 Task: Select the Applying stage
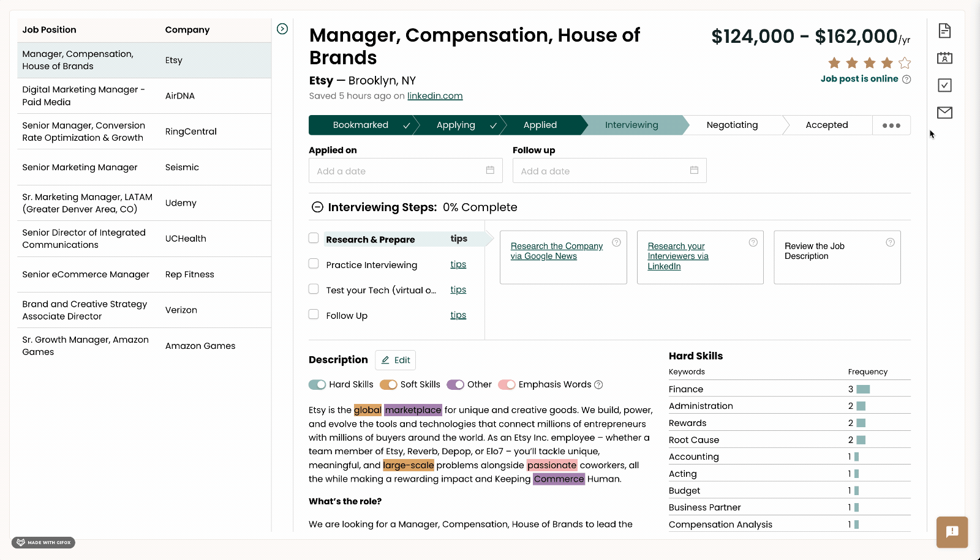[x=459, y=125]
